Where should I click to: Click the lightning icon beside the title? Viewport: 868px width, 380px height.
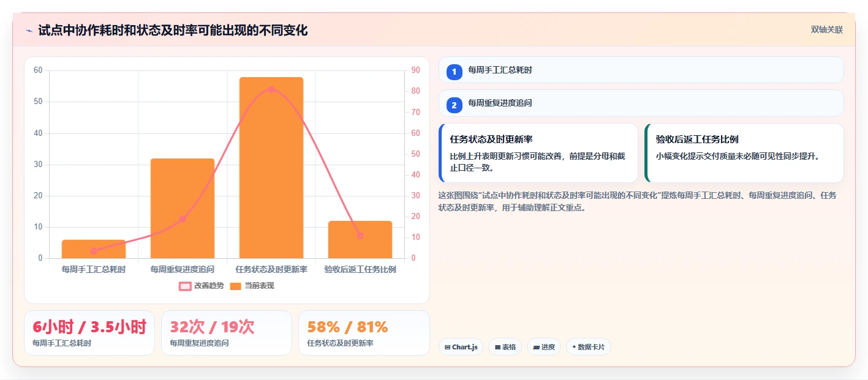[x=29, y=31]
